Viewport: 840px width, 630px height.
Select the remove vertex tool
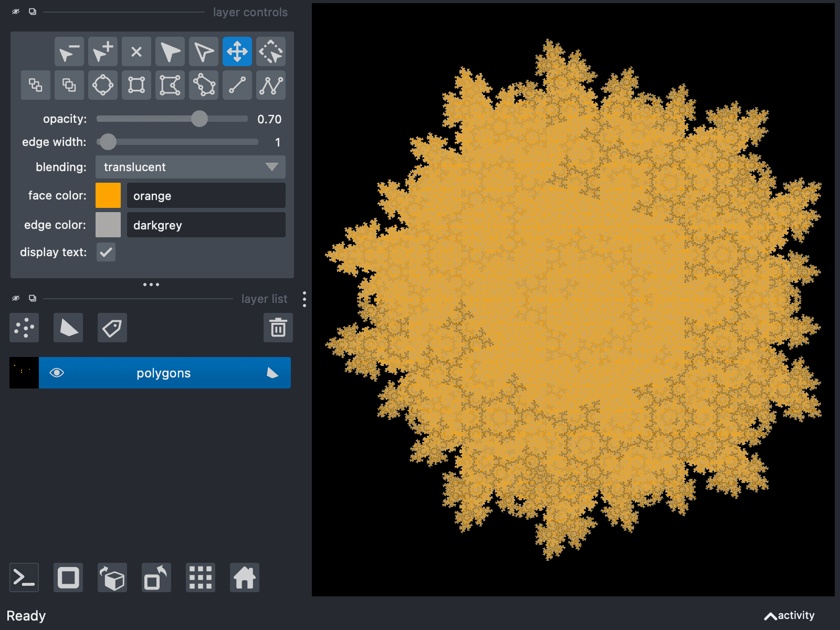pos(69,51)
